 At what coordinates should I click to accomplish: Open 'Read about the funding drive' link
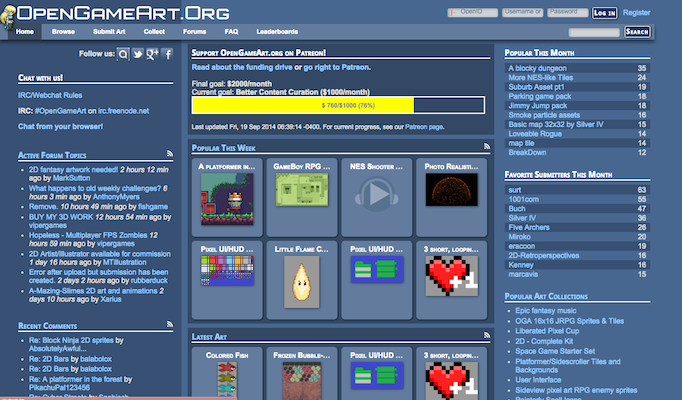click(242, 67)
